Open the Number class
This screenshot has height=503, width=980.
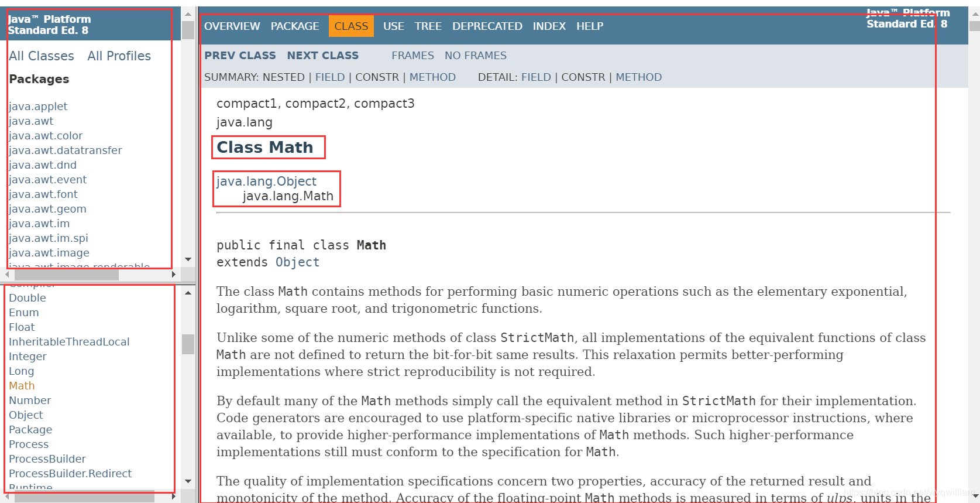click(30, 401)
